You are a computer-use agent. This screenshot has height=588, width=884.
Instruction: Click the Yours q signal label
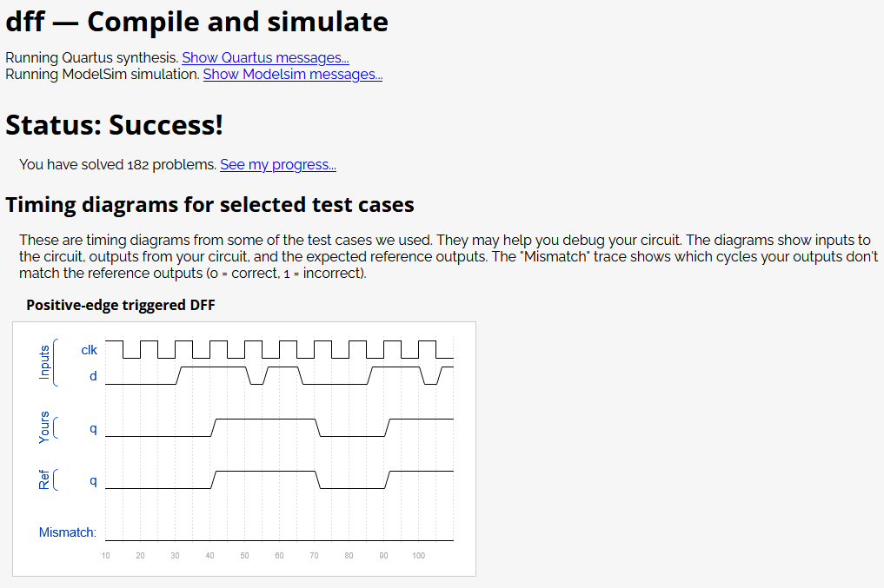[93, 428]
